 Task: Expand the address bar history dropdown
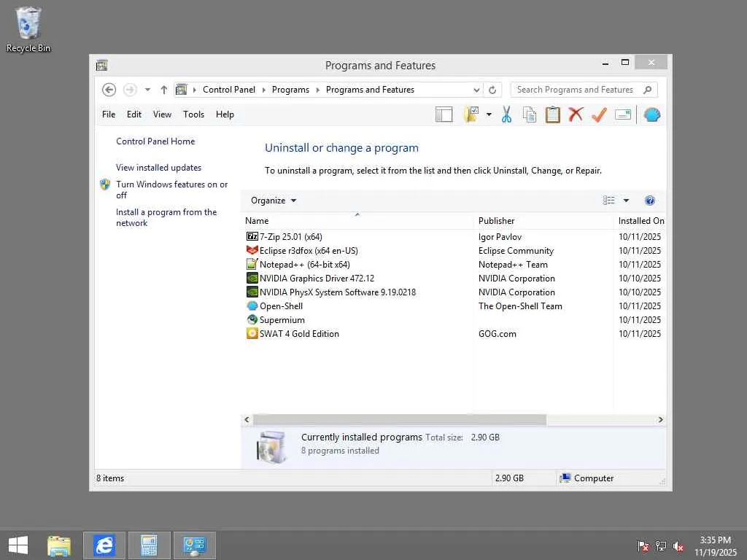click(x=476, y=90)
